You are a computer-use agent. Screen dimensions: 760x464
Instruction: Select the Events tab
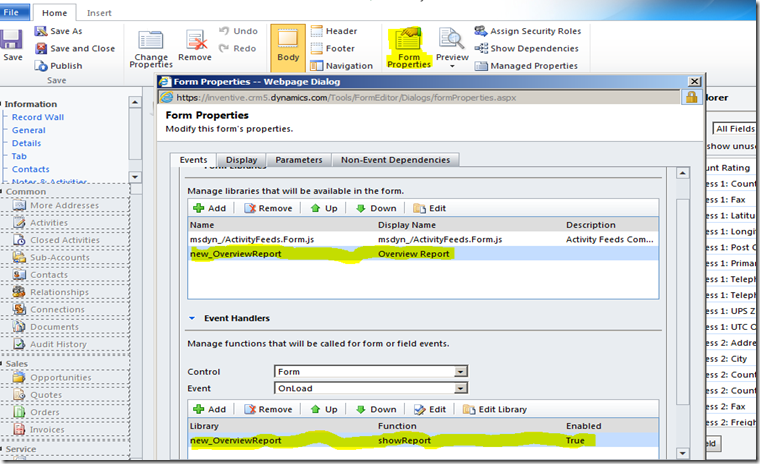193,160
